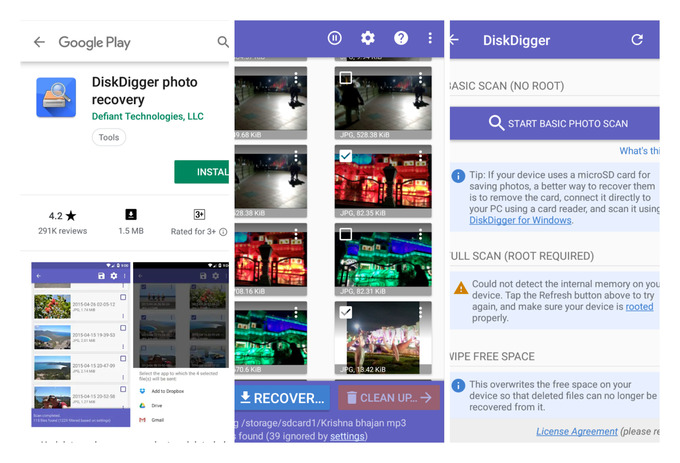Tap the wipe free space info icon
This screenshot has width=680, height=463.
pyautogui.click(x=458, y=385)
